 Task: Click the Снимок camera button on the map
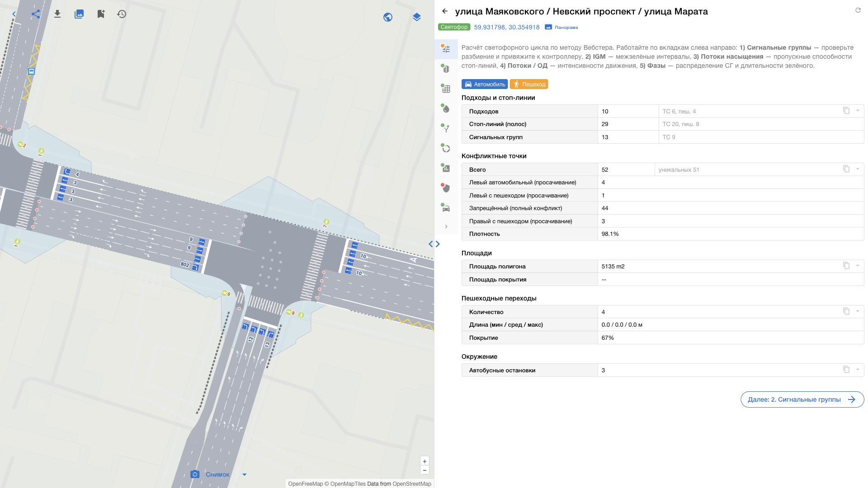click(x=210, y=474)
